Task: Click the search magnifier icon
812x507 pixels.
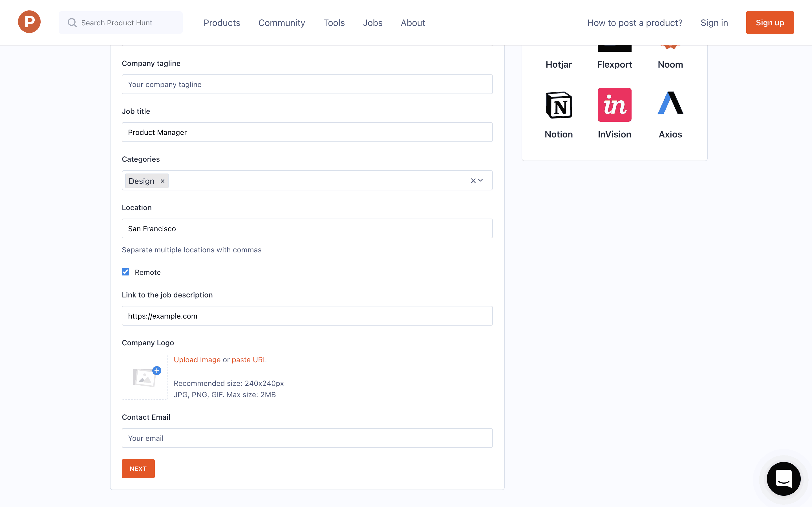Action: coord(72,23)
